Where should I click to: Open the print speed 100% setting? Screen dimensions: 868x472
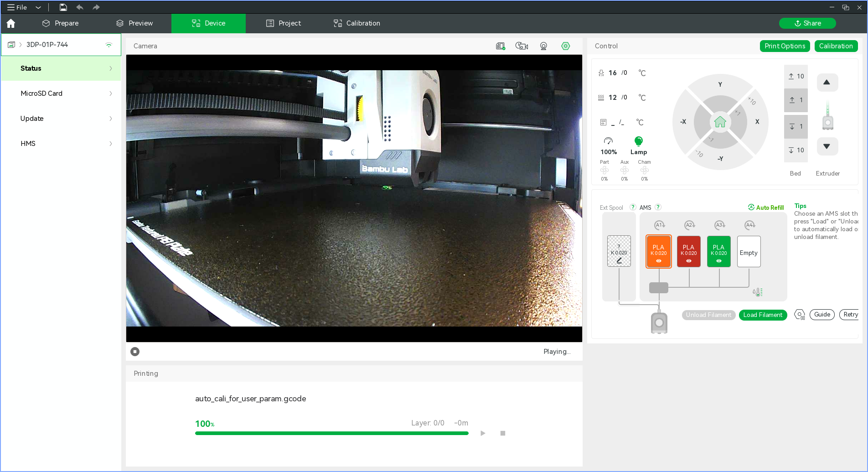click(x=609, y=146)
